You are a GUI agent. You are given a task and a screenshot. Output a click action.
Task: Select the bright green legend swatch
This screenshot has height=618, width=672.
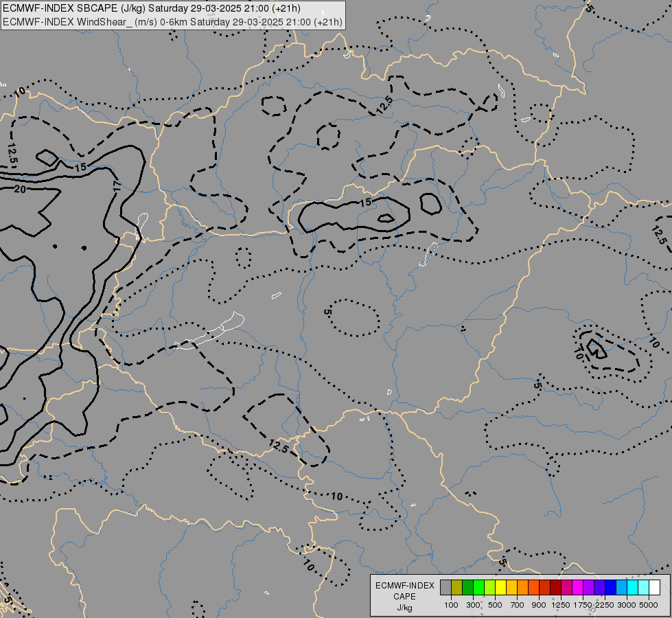tap(478, 588)
